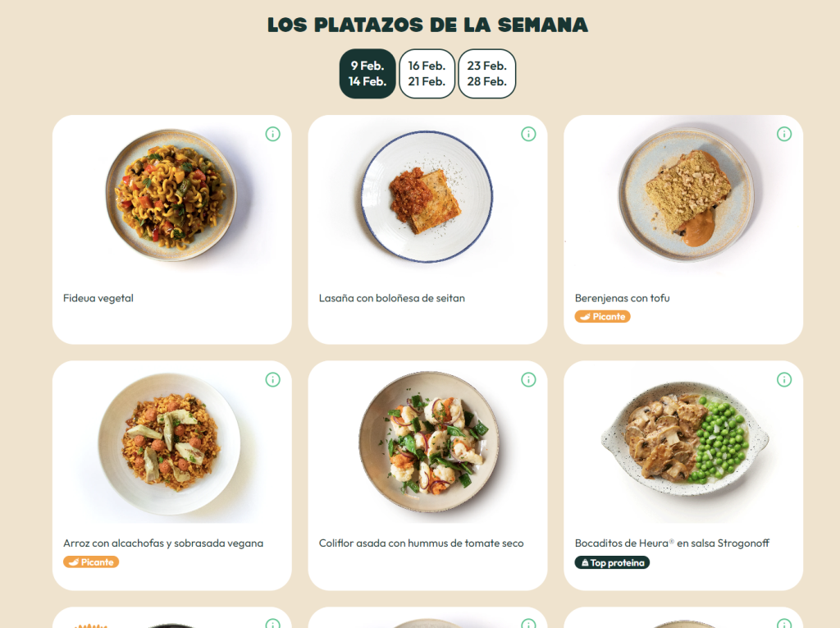Image resolution: width=840 pixels, height=628 pixels.
Task: Open the Fideua vegetal dish photo
Action: [x=171, y=195]
